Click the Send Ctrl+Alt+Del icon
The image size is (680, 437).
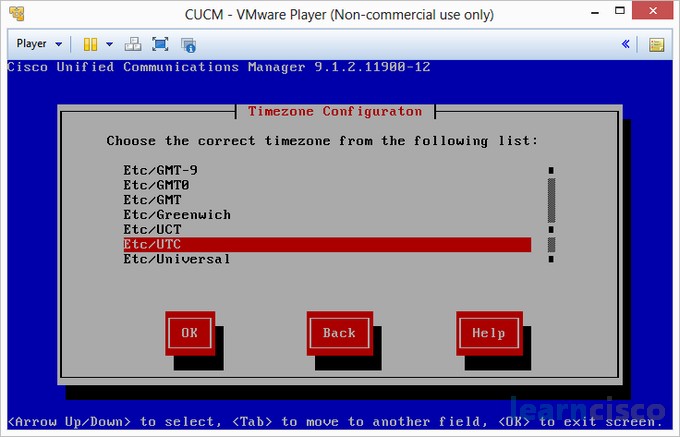coord(134,44)
